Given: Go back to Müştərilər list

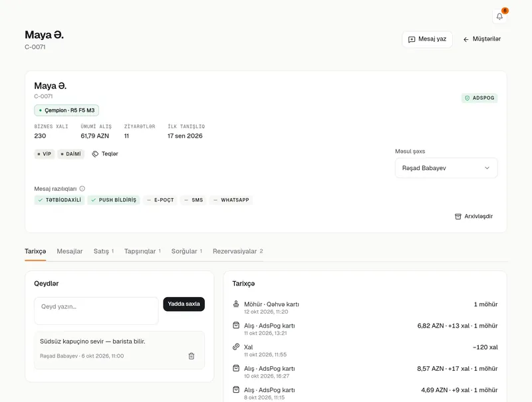Looking at the screenshot, I should point(481,39).
